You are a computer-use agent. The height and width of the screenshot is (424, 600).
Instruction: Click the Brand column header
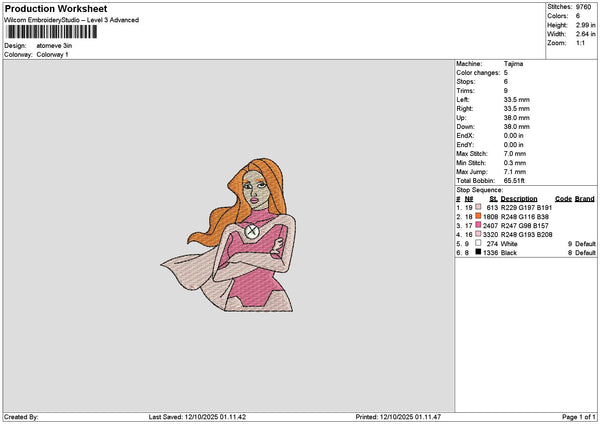[585, 199]
